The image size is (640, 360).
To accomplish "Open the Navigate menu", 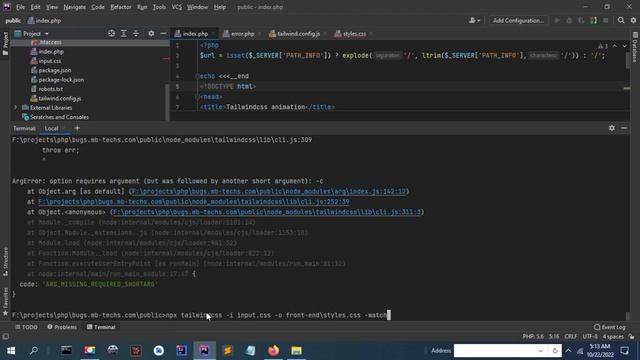I will (75, 7).
